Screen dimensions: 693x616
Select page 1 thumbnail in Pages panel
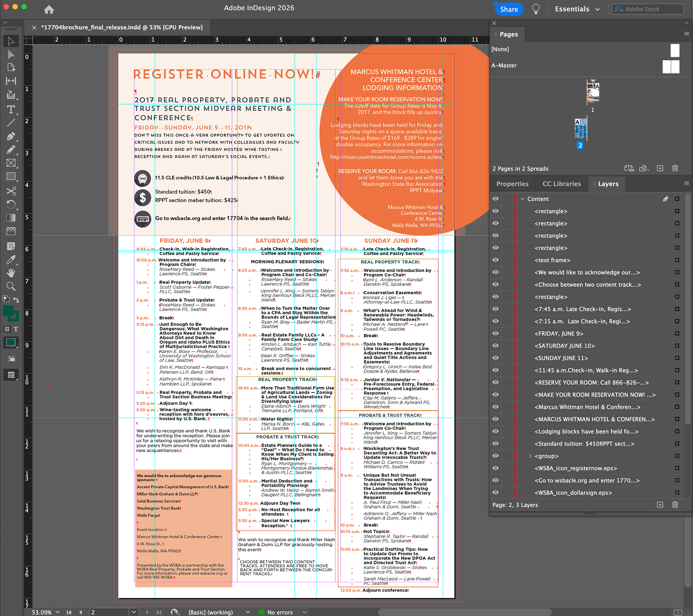pyautogui.click(x=593, y=92)
